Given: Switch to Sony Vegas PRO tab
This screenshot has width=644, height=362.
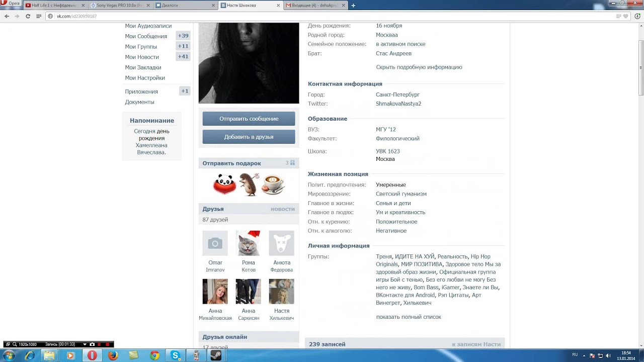Looking at the screenshot, I should coord(120,5).
